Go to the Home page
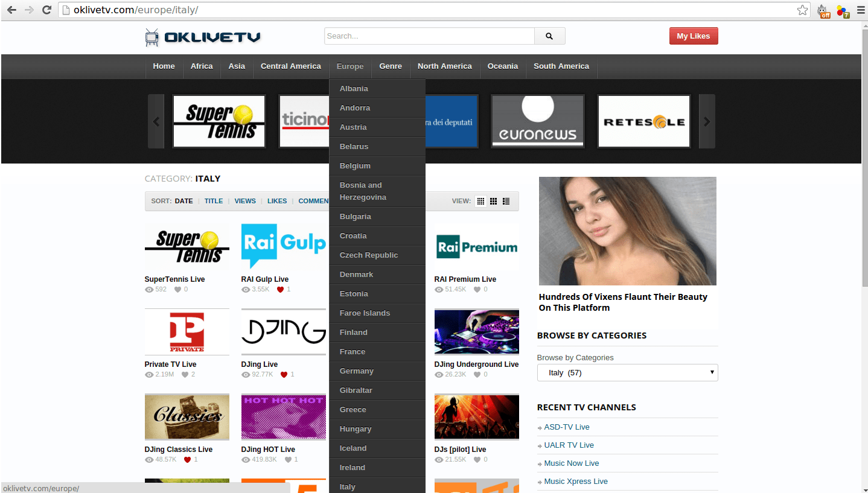The height and width of the screenshot is (493, 868). click(x=164, y=66)
